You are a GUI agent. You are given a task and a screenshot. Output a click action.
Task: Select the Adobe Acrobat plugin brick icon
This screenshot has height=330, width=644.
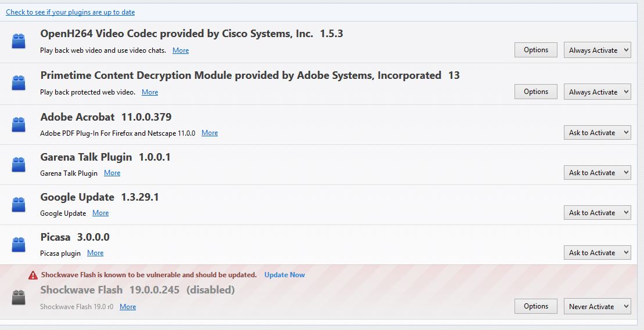click(x=19, y=125)
